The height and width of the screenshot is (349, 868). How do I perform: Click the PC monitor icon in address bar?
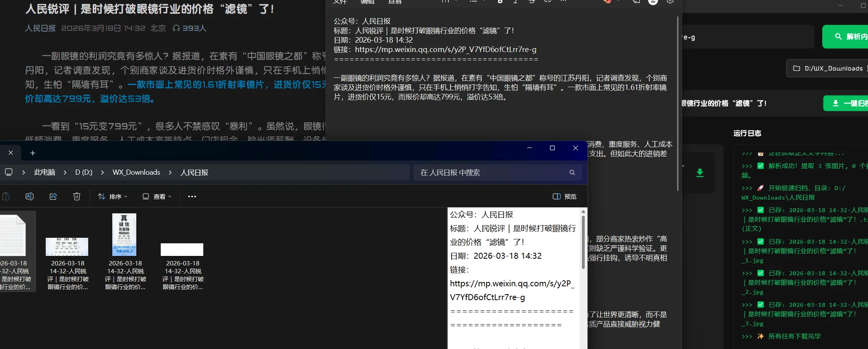(x=9, y=172)
